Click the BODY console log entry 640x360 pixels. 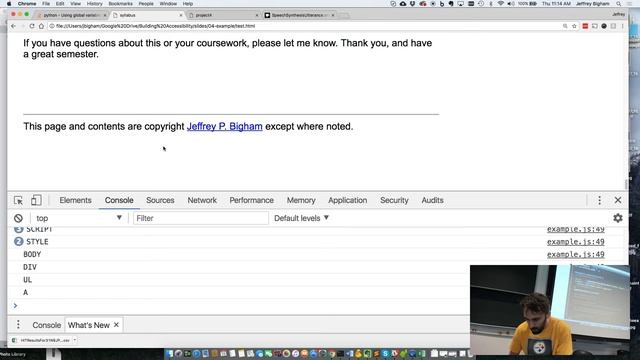[32, 254]
